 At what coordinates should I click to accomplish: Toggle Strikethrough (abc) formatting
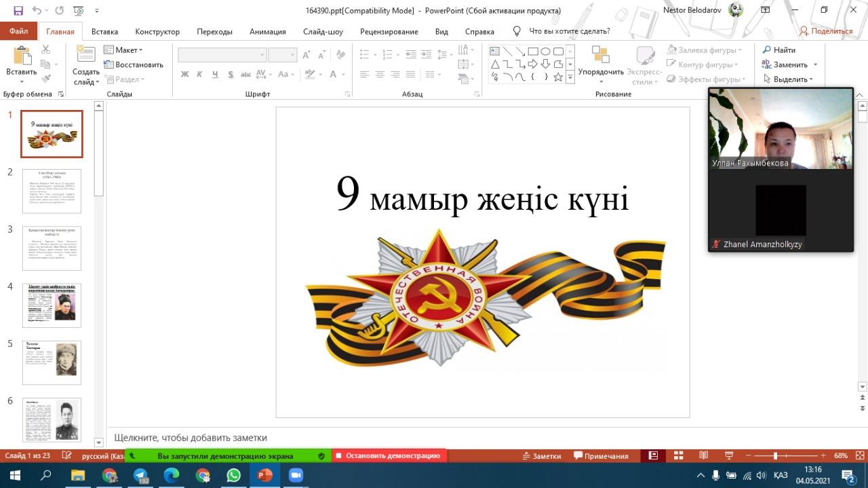(245, 74)
